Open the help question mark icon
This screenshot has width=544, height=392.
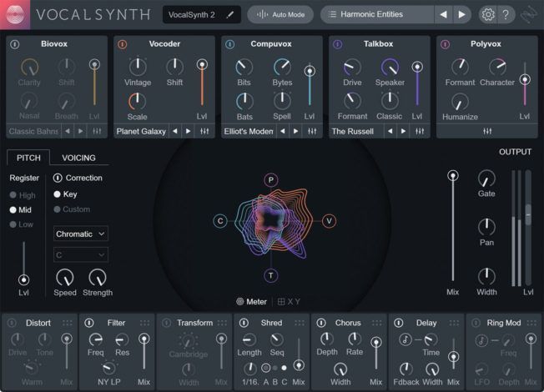pyautogui.click(x=506, y=14)
